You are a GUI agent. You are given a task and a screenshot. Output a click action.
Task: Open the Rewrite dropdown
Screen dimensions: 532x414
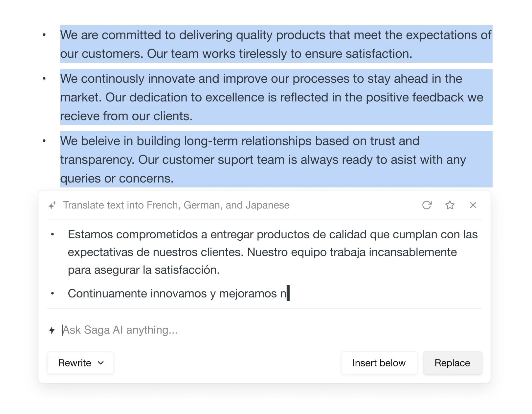click(80, 363)
